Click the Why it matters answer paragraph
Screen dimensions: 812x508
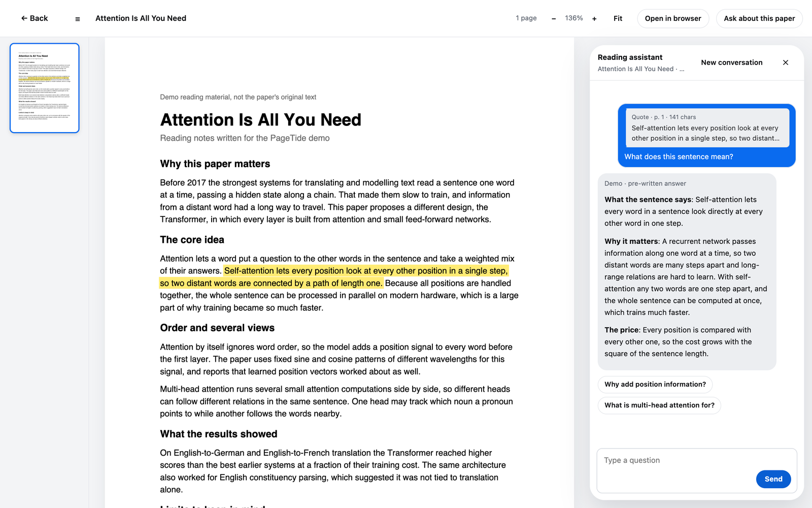coord(686,277)
